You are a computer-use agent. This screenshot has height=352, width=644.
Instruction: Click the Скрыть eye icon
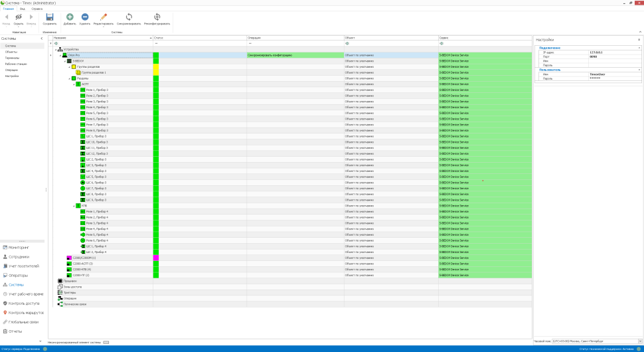(19, 17)
